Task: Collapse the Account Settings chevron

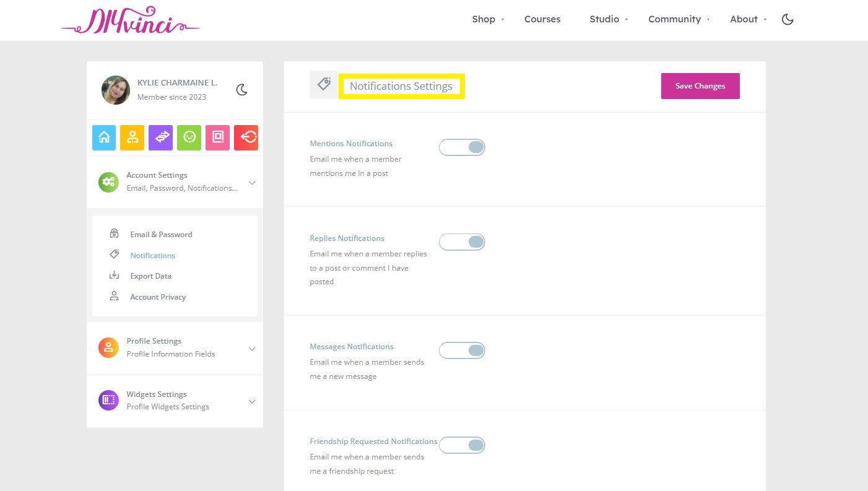Action: (252, 183)
